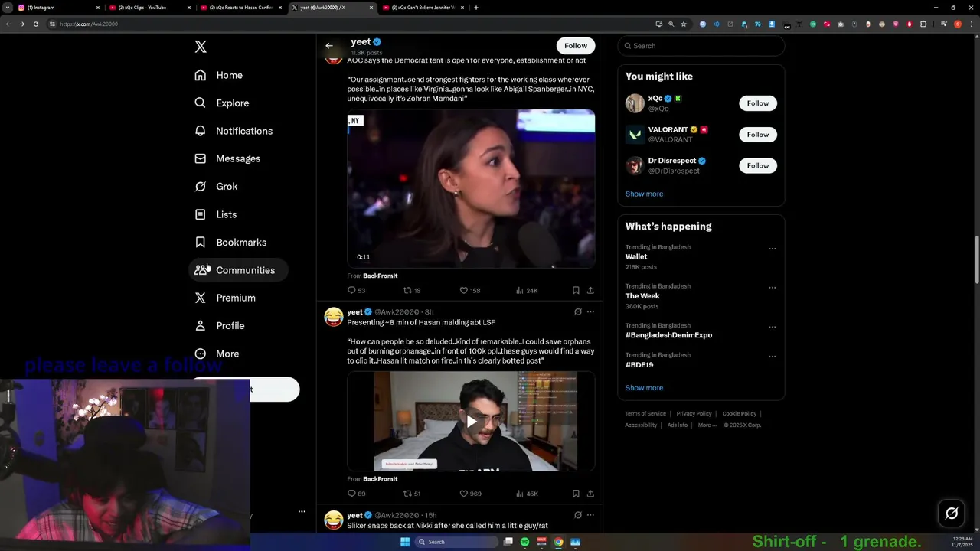Bookmark the AOC post

pos(576,291)
